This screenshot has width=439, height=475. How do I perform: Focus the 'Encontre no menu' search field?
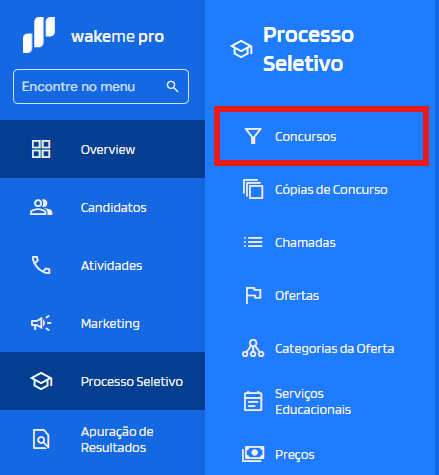click(x=101, y=87)
